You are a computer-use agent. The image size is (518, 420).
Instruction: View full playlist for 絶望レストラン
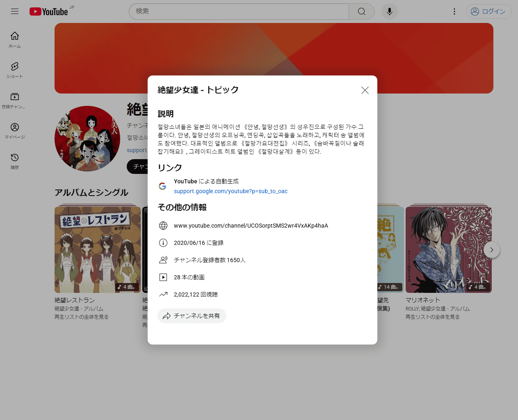click(x=81, y=317)
